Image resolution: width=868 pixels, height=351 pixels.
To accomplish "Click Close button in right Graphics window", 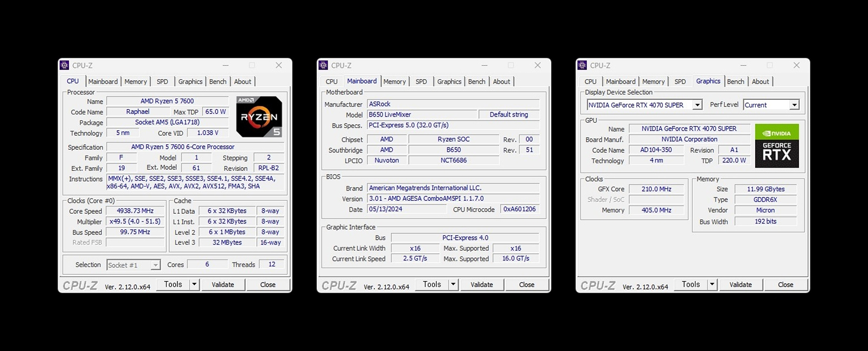I will tap(786, 284).
